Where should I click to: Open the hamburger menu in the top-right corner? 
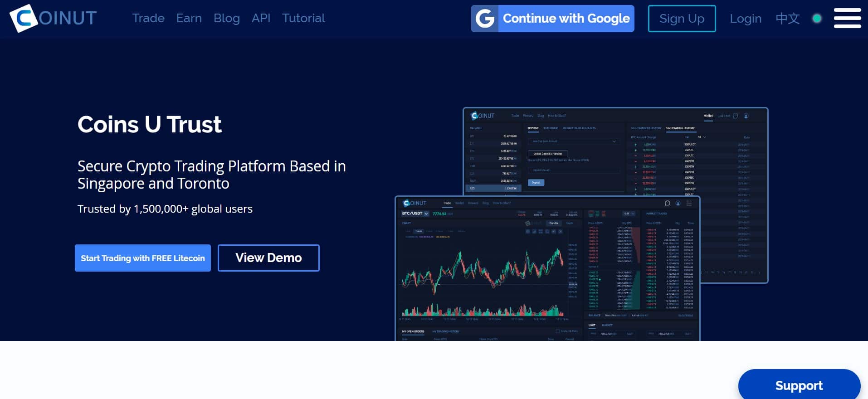pyautogui.click(x=847, y=18)
